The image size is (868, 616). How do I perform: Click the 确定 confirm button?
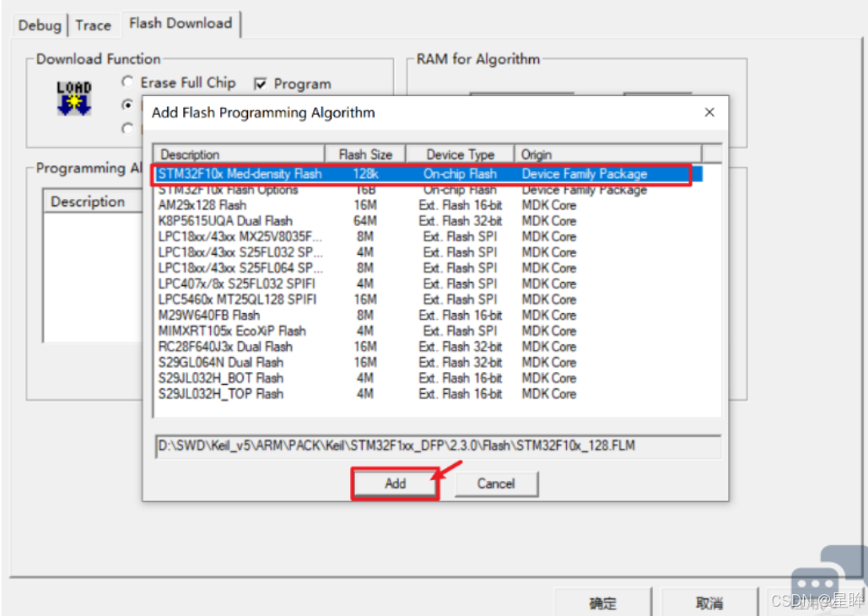point(603,602)
